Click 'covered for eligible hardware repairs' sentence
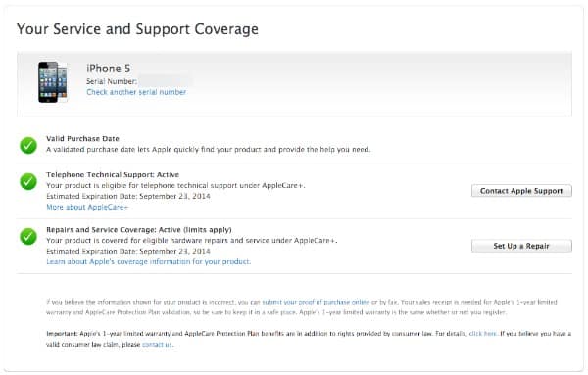Screen dimensions: 588x375 192,241
